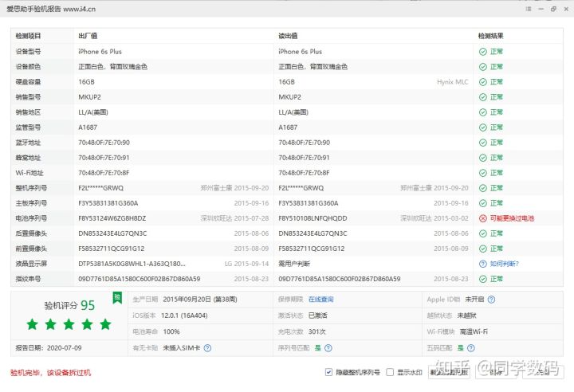Click the question icon before 如何判断?
The height and width of the screenshot is (392, 574).
(483, 264)
